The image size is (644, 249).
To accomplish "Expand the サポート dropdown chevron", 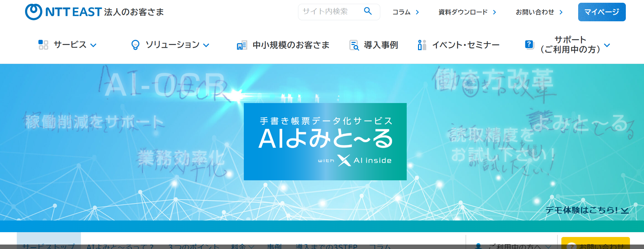I will click(x=607, y=45).
